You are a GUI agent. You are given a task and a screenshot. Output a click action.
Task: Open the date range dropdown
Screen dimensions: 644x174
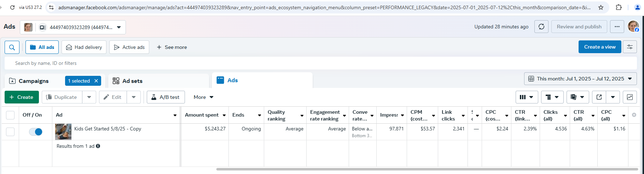[580, 79]
